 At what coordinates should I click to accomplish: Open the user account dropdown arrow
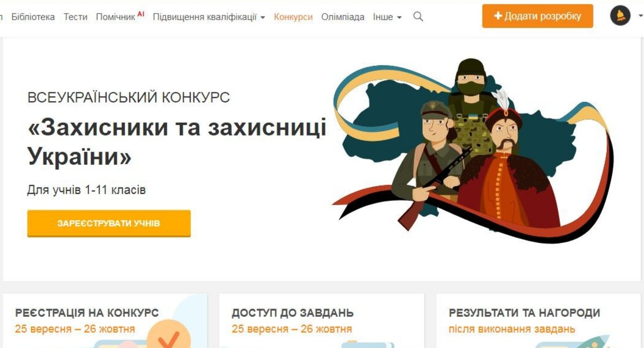click(x=640, y=16)
